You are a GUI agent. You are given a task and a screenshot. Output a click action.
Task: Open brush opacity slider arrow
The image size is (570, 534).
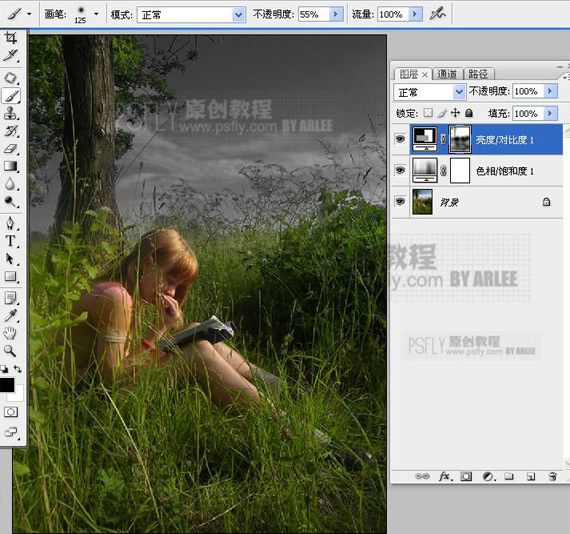336,15
